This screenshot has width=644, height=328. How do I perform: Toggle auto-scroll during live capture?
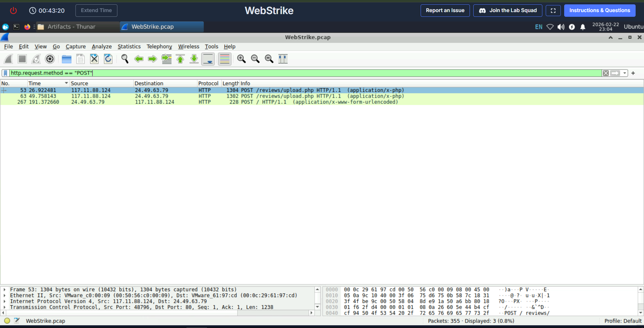point(208,59)
